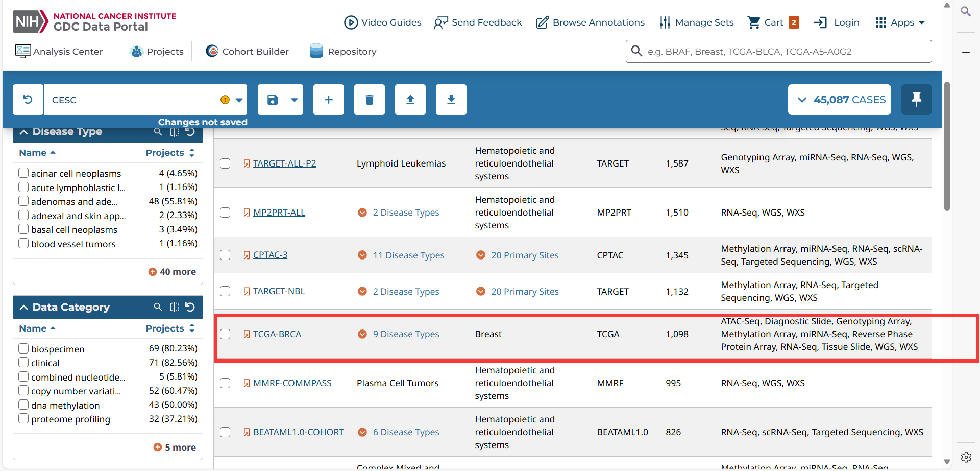
Task: Go to the Projects page
Action: pyautogui.click(x=157, y=51)
